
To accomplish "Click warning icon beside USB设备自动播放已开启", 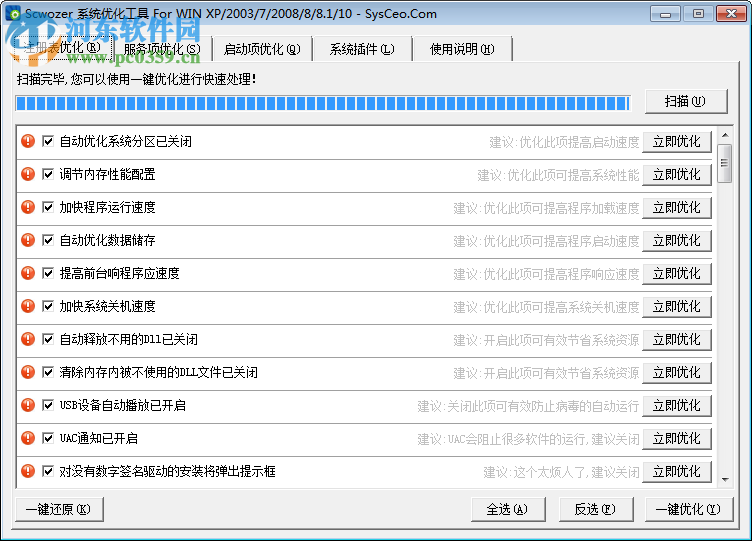I will (28, 405).
